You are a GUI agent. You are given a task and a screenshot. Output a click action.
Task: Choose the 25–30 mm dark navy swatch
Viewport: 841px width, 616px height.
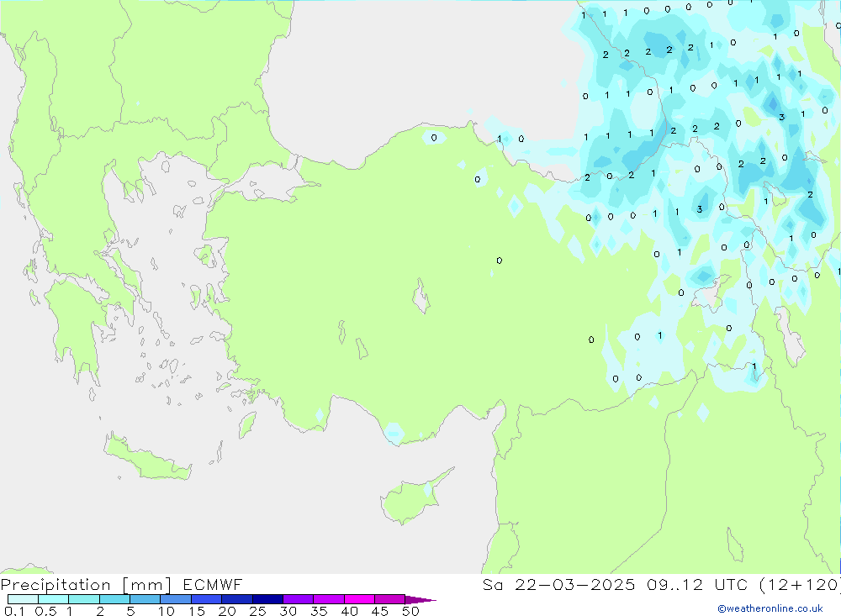267,599
